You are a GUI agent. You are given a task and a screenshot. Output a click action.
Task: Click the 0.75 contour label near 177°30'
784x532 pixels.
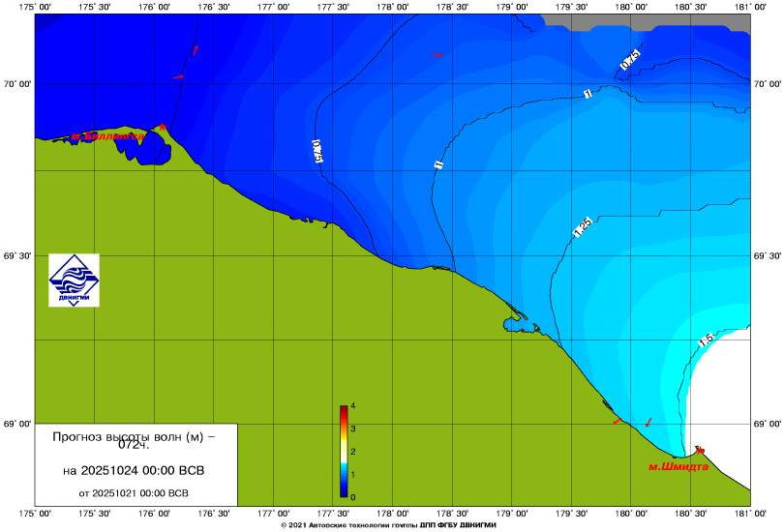click(x=317, y=151)
